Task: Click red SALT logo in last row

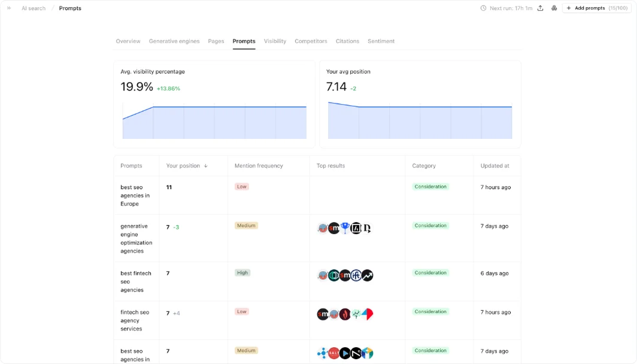Action: tap(334, 353)
